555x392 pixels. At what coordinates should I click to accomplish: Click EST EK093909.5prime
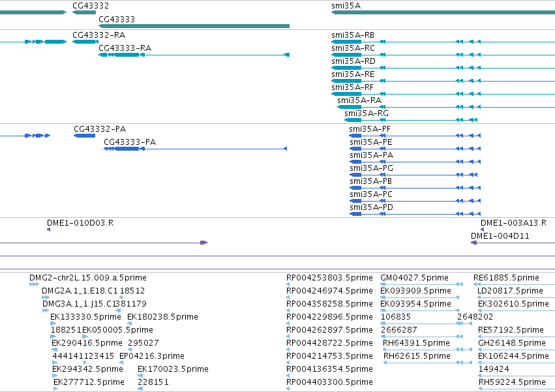[x=415, y=291]
